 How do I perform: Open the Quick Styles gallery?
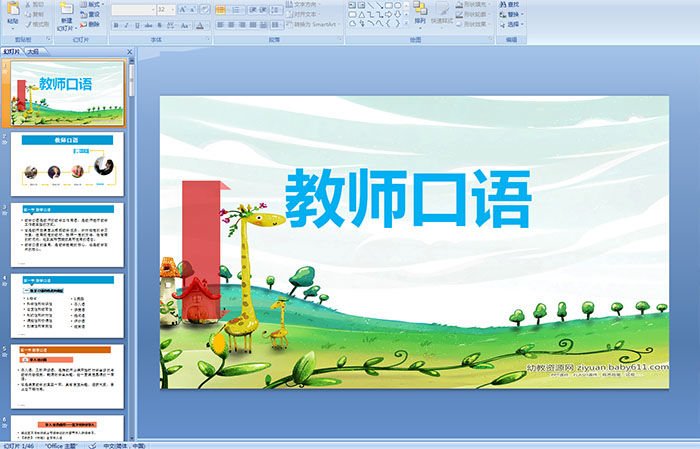442,16
